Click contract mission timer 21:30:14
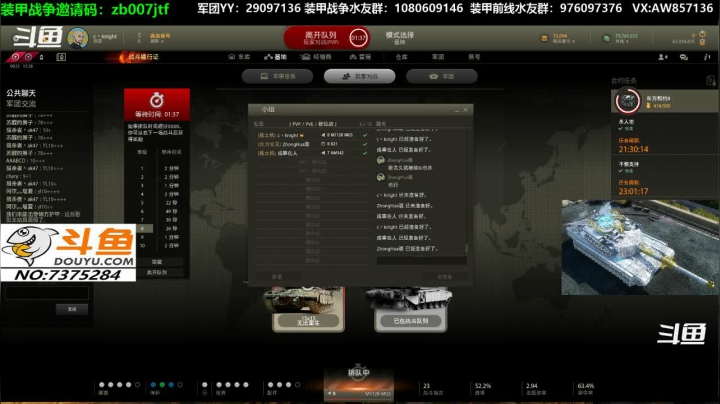Screen dimensions: 720x404 coord(633,149)
